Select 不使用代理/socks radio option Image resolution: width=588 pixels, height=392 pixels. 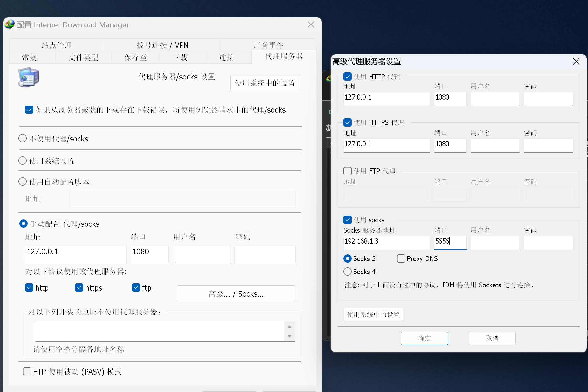[x=23, y=139]
